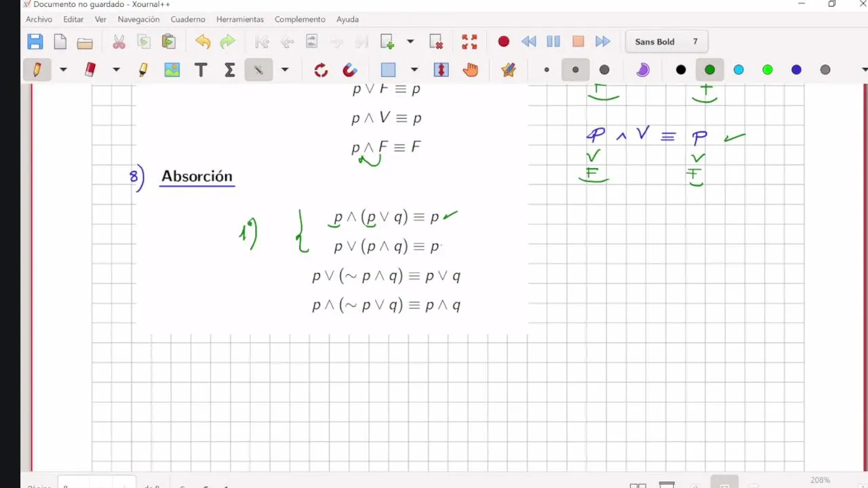Select the vertical space tool
The image size is (868, 488).
click(x=441, y=70)
